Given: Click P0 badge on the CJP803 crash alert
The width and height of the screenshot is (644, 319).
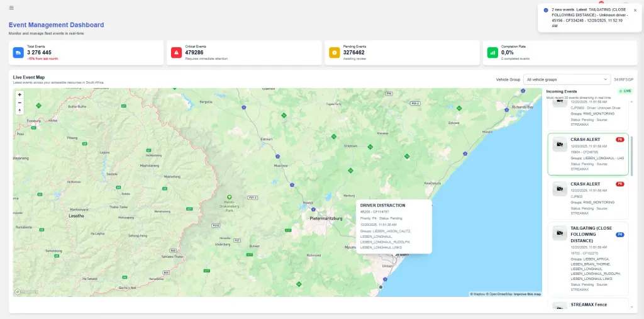Looking at the screenshot, I should pyautogui.click(x=619, y=184).
